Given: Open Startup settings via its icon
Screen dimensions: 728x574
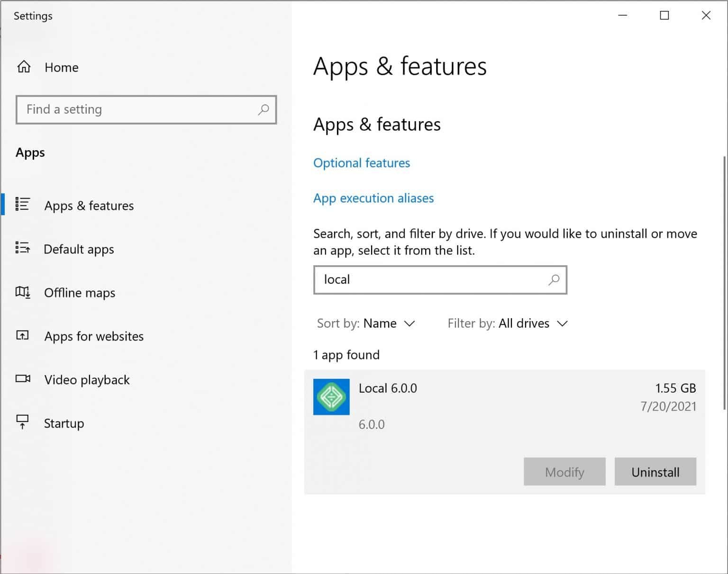Looking at the screenshot, I should [x=23, y=422].
